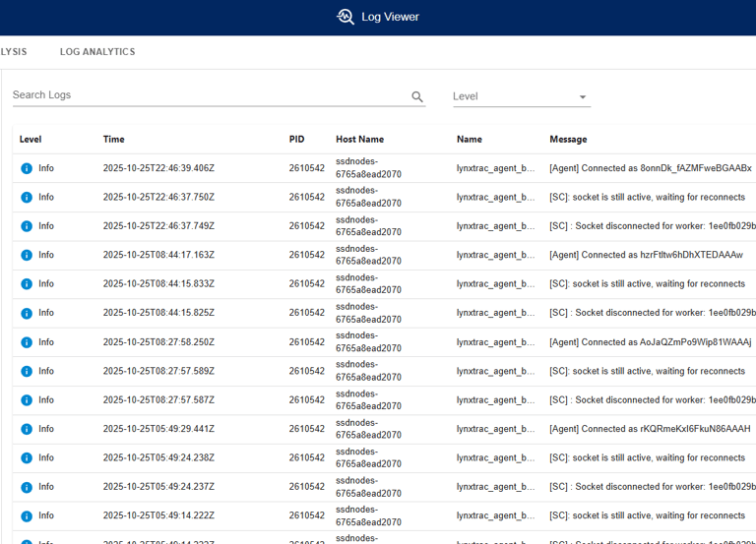Click the Log Viewer title text
Screen dimensions: 756x544
pos(390,17)
